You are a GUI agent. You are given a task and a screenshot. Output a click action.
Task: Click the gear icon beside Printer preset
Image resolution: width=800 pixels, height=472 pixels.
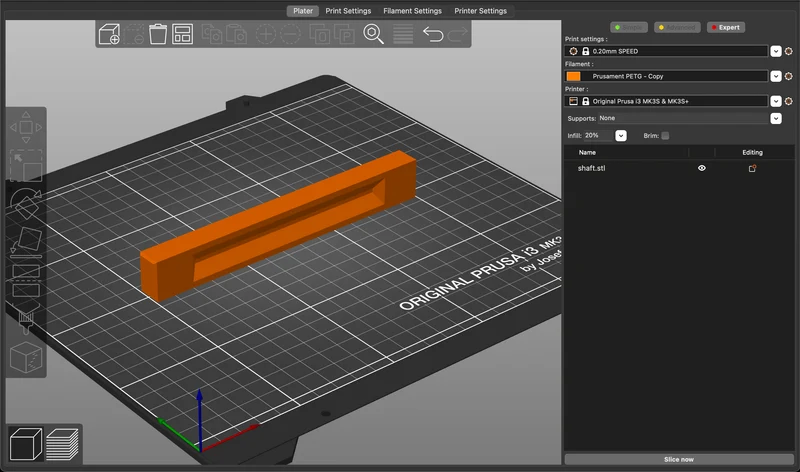tap(788, 101)
